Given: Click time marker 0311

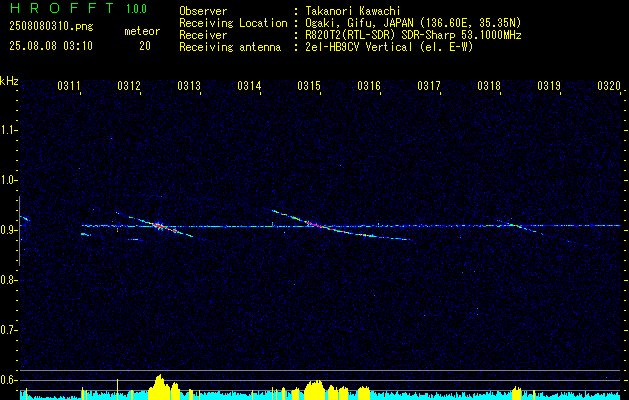Looking at the screenshot, I should tap(69, 86).
